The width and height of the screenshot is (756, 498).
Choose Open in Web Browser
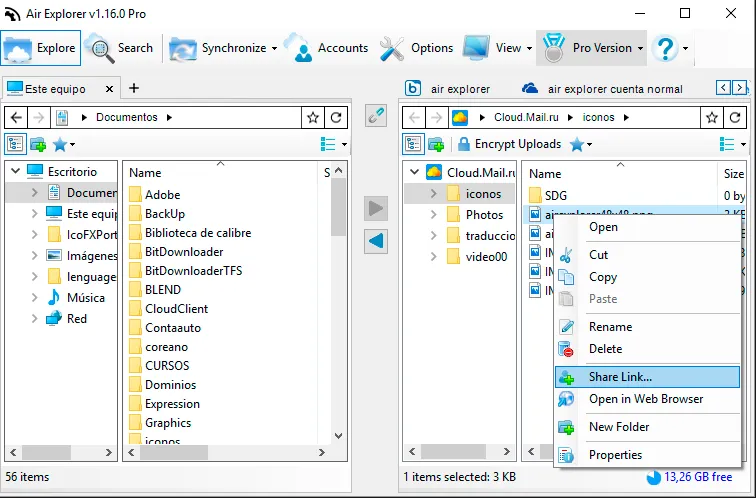(x=647, y=399)
